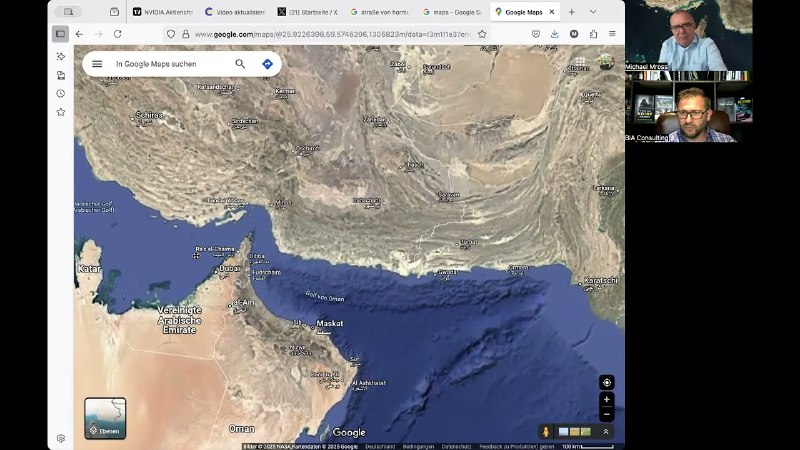
Task: Click the Google account avatar on the map
Action: (606, 62)
